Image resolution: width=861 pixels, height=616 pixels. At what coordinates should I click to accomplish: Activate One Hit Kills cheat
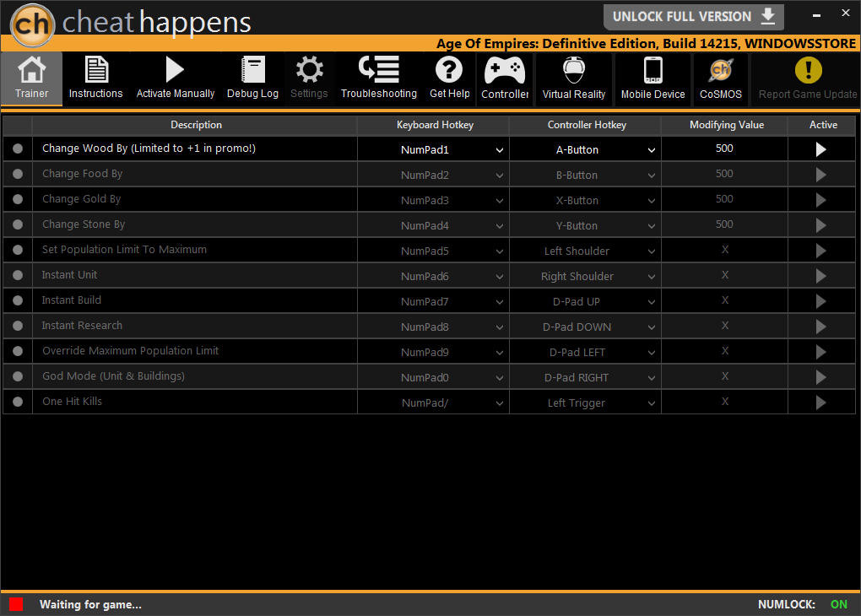[821, 403]
